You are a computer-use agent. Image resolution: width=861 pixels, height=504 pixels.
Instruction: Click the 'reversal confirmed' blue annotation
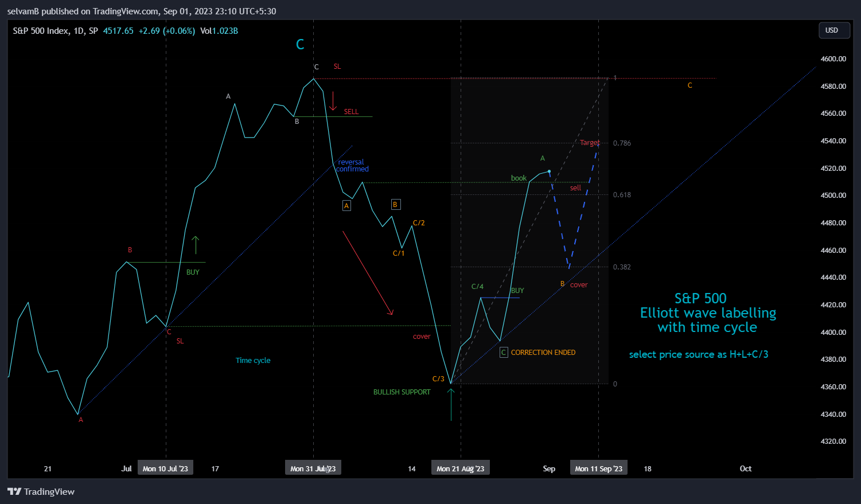(352, 166)
